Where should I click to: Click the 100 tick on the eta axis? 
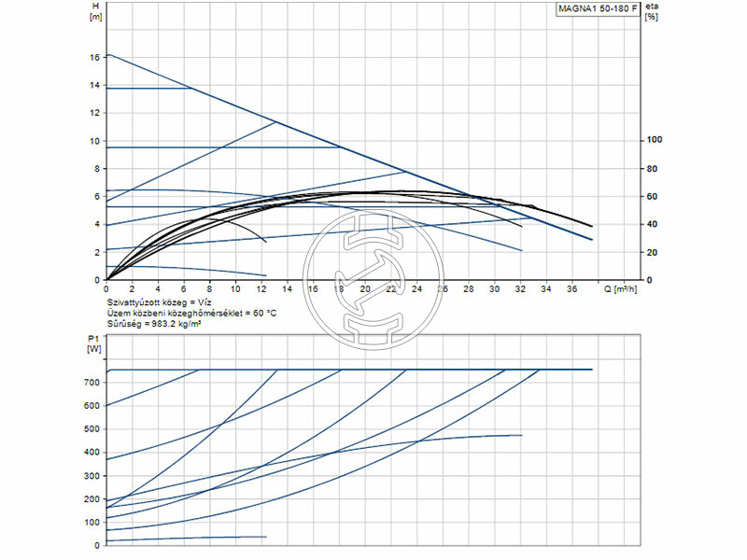pos(655,140)
